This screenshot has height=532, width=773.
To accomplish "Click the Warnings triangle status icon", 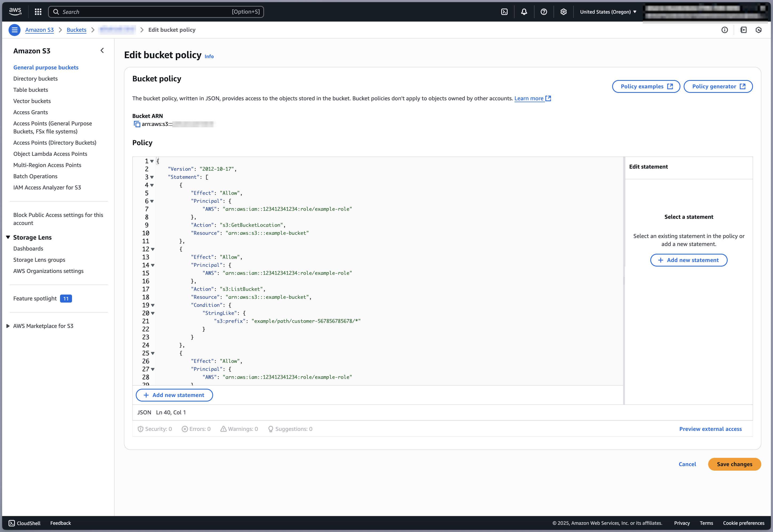I will point(223,429).
